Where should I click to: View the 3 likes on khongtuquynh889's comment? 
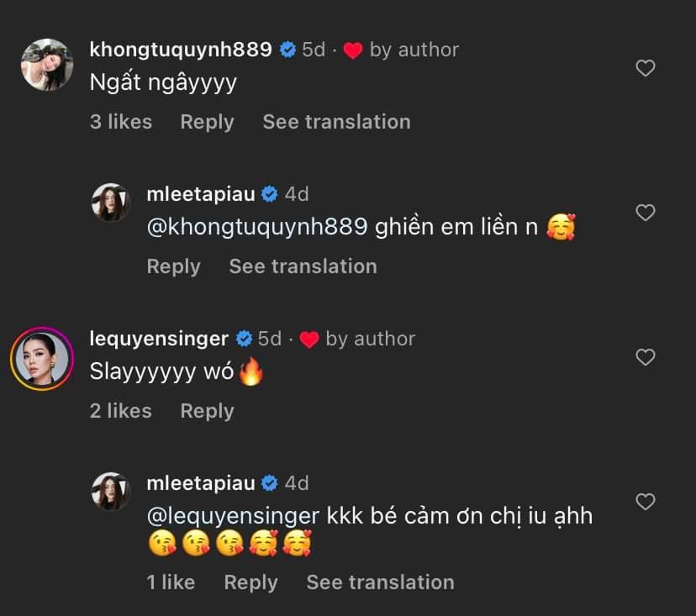pyautogui.click(x=121, y=122)
